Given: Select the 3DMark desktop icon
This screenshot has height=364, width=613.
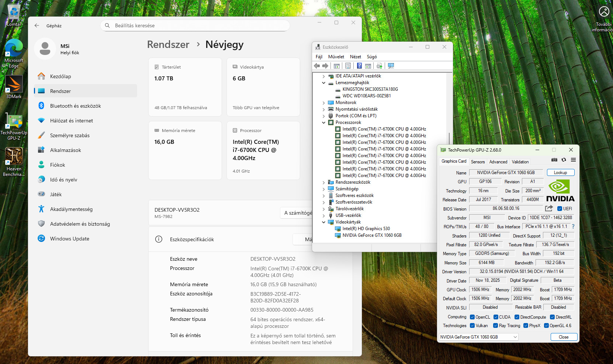Looking at the screenshot, I should click(x=14, y=87).
